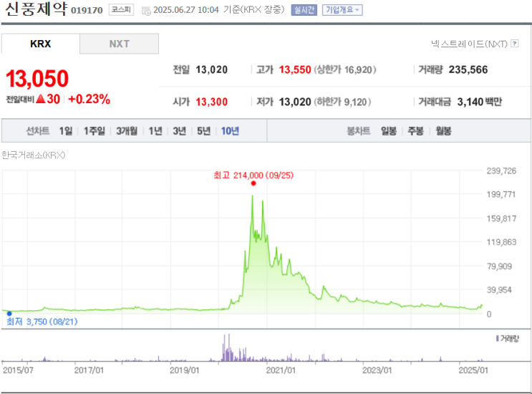Screen dimensions: 532x394
Task: Click the 최고 214,000 (09/25) label
Action: 253,175
